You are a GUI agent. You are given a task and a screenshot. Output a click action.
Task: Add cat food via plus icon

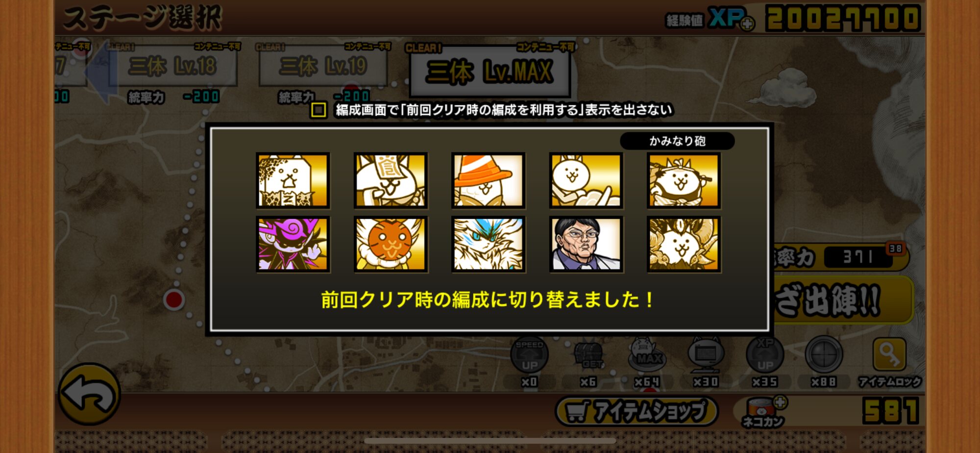pyautogui.click(x=780, y=402)
